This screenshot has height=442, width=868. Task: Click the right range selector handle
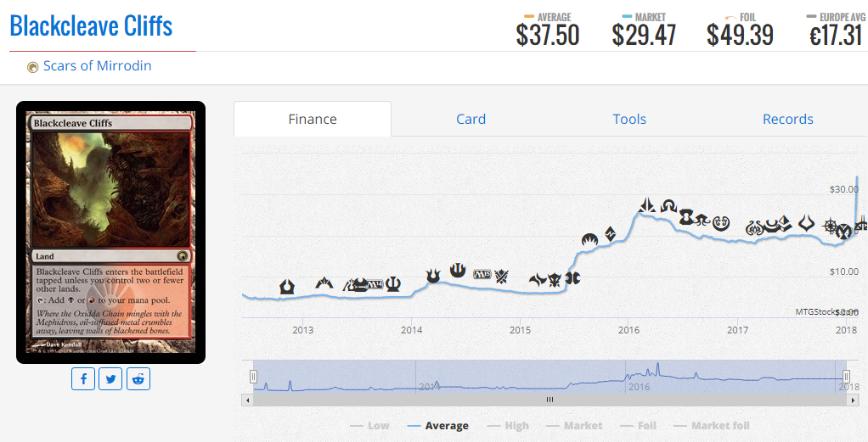[x=847, y=377]
